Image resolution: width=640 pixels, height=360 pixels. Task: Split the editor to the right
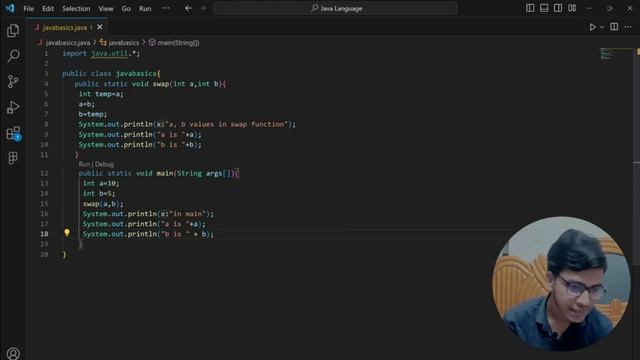(614, 27)
